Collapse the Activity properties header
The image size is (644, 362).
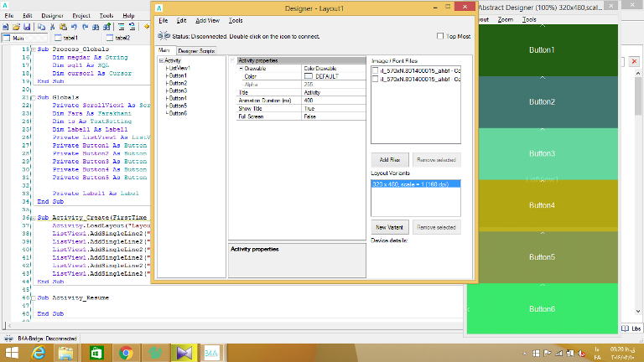[233, 60]
